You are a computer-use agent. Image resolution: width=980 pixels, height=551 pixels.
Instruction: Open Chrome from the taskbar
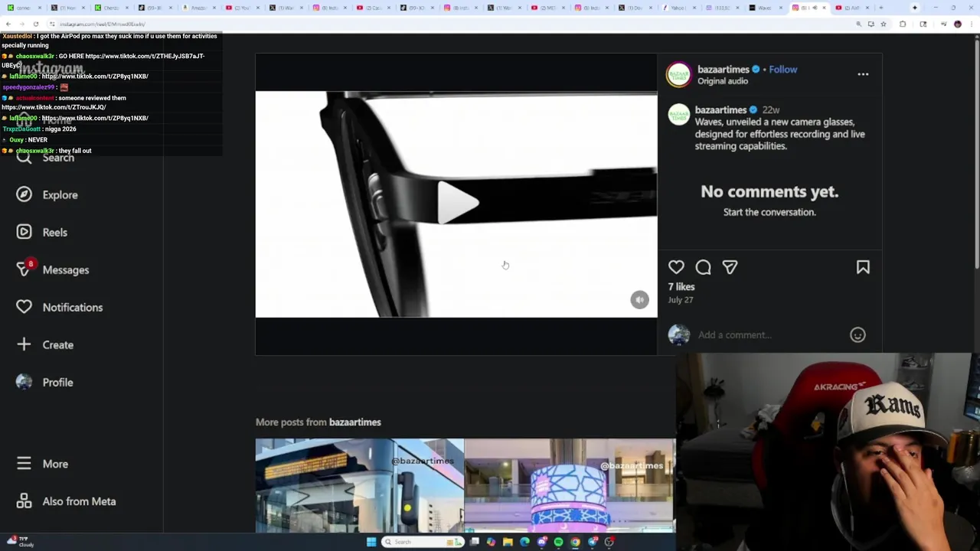click(x=575, y=542)
